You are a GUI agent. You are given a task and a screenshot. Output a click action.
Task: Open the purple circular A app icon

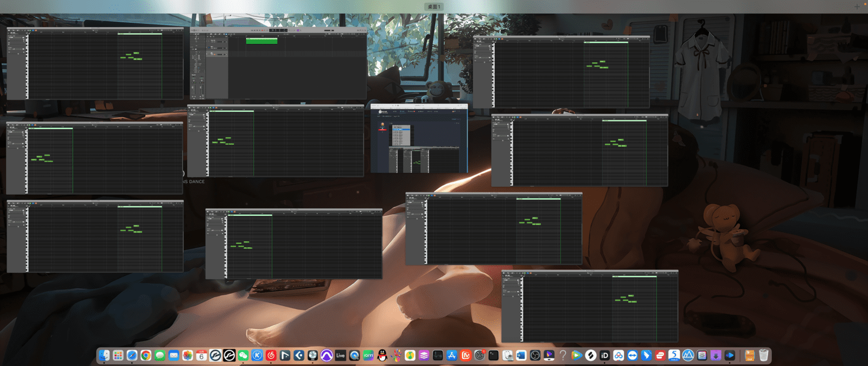point(327,355)
